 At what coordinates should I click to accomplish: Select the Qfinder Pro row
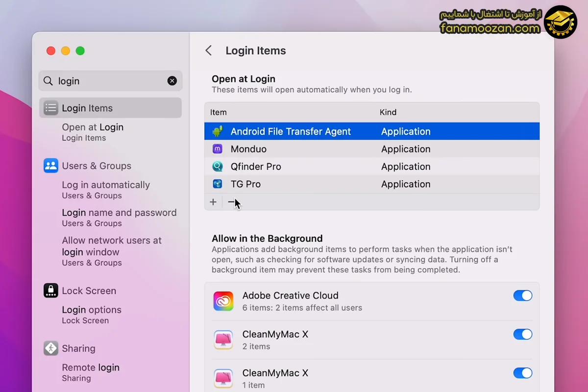[x=372, y=167]
